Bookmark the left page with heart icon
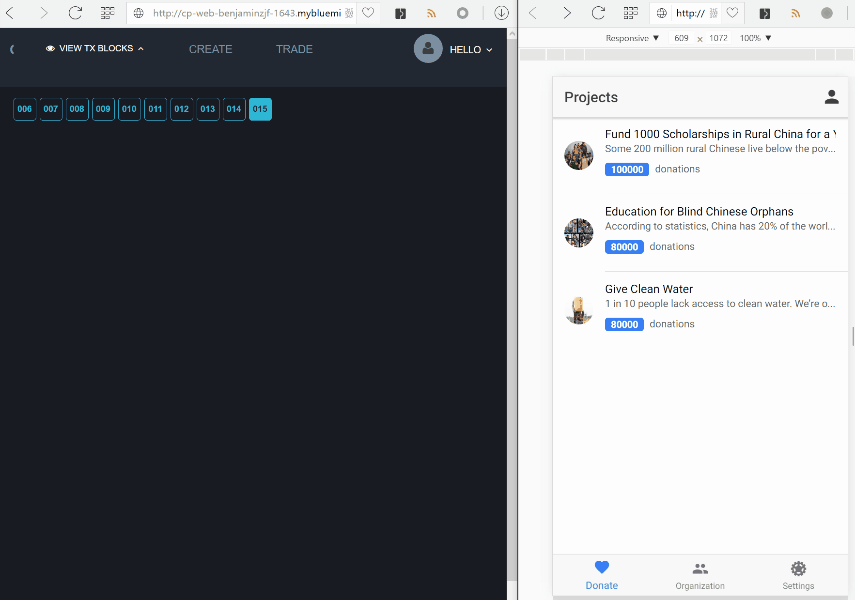Image resolution: width=855 pixels, height=600 pixels. coord(369,13)
